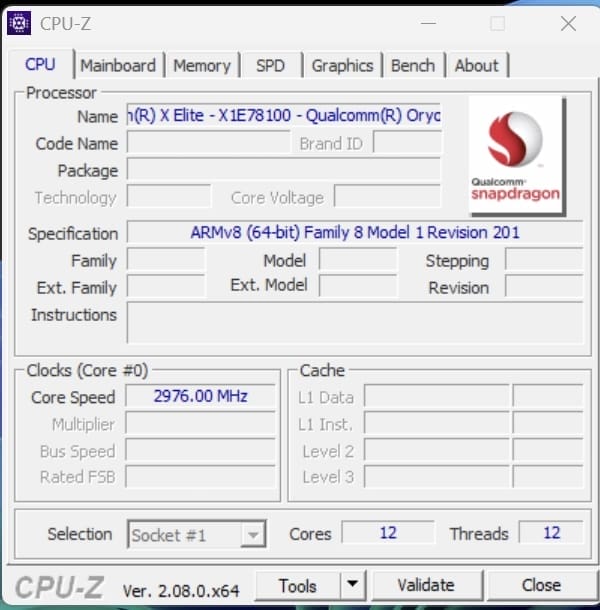Click the empty L1 Data cache field
600x610 pixels.
437,396
